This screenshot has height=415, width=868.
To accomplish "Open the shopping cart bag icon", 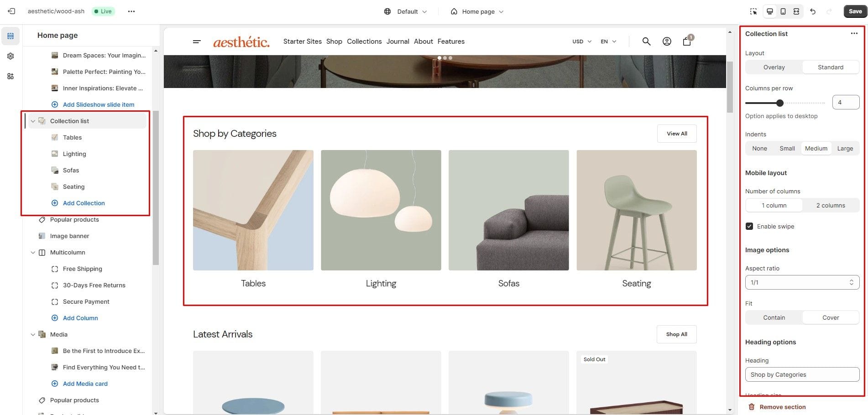I will (x=687, y=41).
